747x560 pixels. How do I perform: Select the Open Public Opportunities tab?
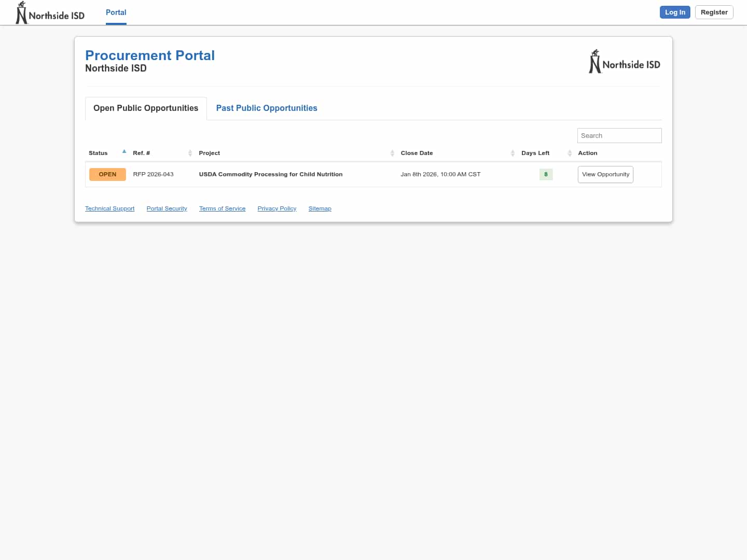coord(146,108)
